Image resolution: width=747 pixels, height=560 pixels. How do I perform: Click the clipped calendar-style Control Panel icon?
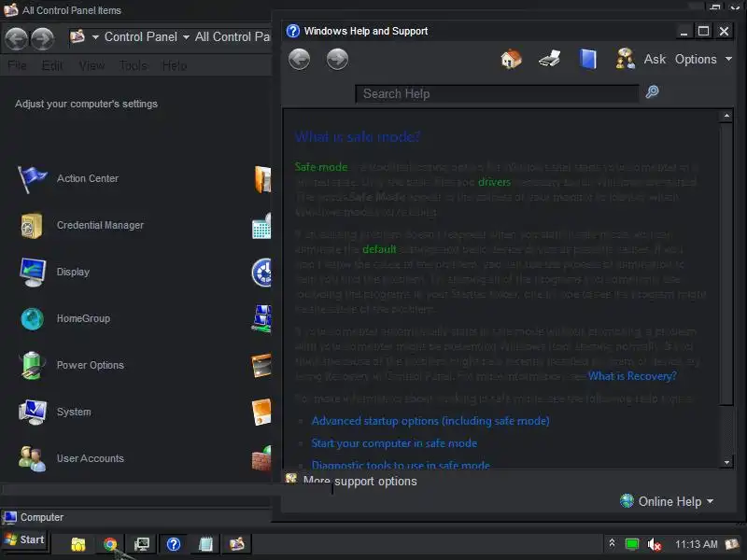click(261, 226)
